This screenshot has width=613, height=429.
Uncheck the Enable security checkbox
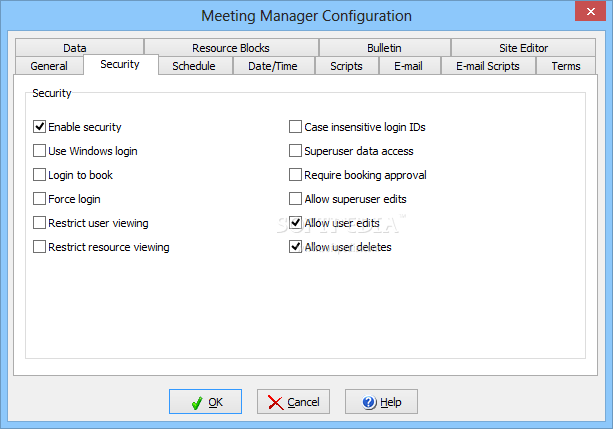point(39,127)
